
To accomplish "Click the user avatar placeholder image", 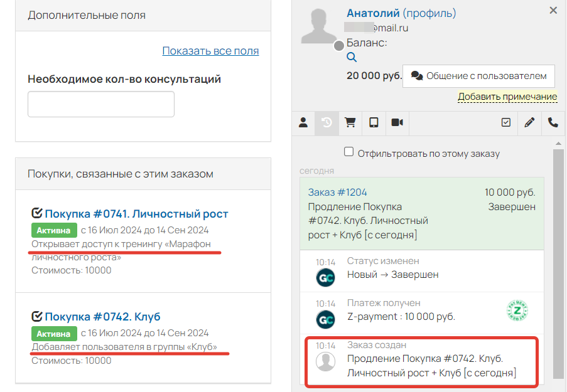I will coord(318,26).
